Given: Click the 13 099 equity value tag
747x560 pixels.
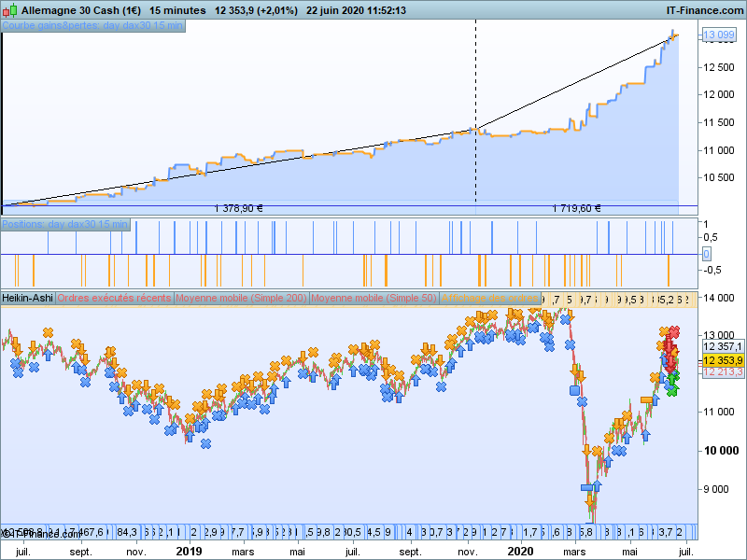Looking at the screenshot, I should click(x=719, y=35).
